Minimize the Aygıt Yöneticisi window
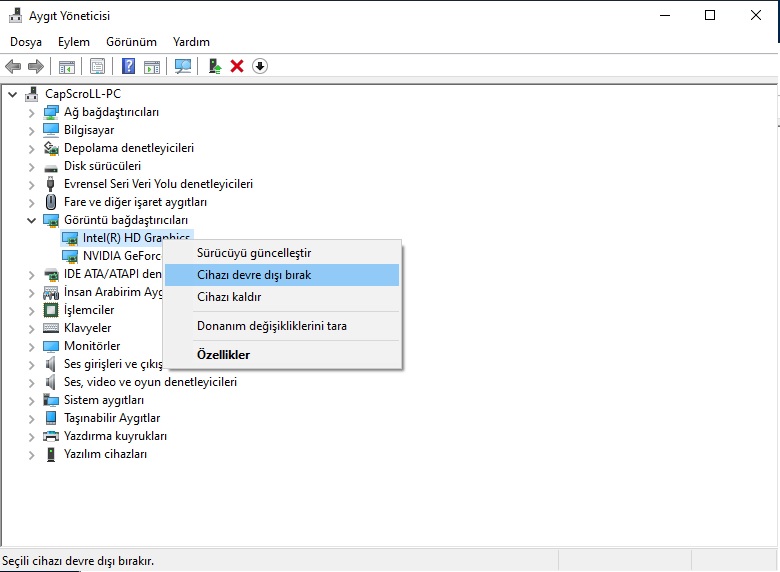This screenshot has height=572, width=780. 665,15
